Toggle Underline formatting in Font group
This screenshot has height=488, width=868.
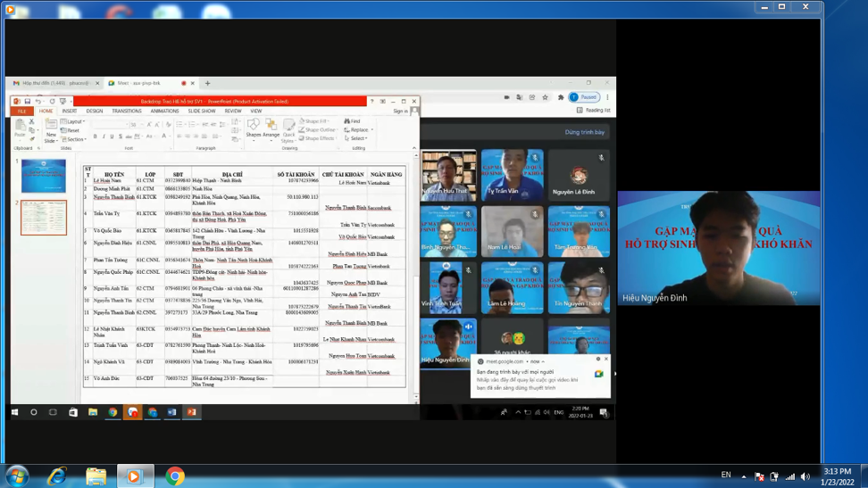tap(112, 136)
